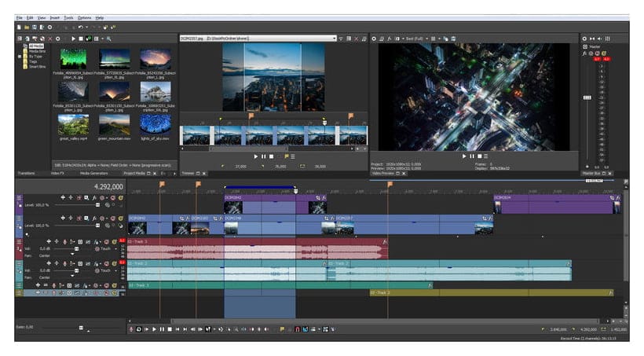Open Event FX on first purple video clip
The height and width of the screenshot is (356, 644).
324,198
